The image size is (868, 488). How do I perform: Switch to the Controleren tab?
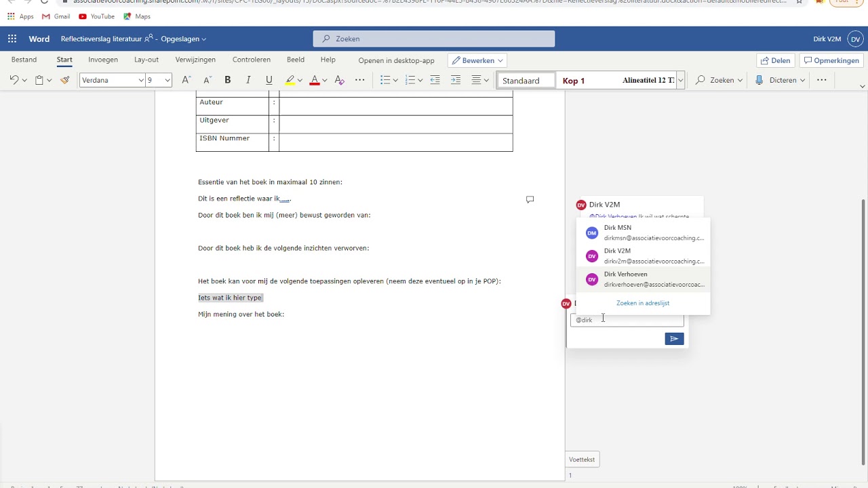pos(252,60)
